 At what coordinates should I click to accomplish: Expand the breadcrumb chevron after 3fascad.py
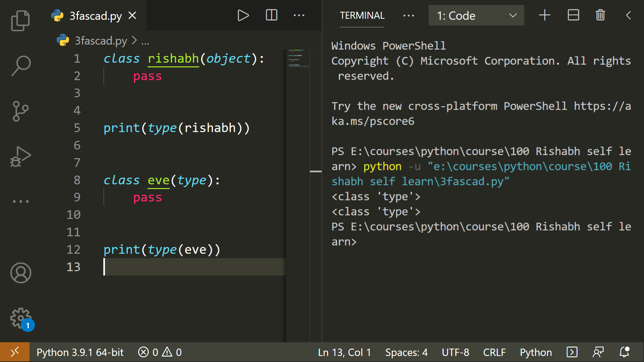pyautogui.click(x=135, y=41)
